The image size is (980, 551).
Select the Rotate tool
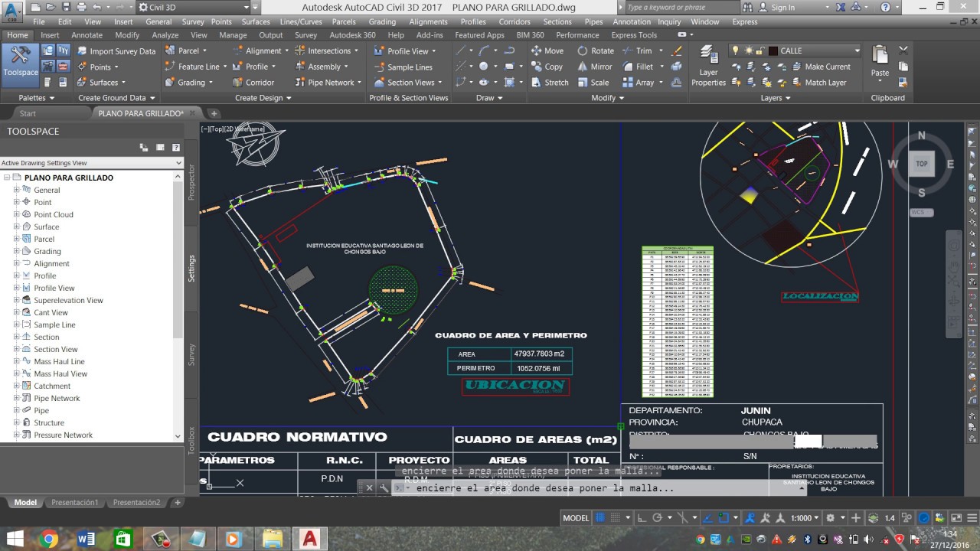point(596,51)
